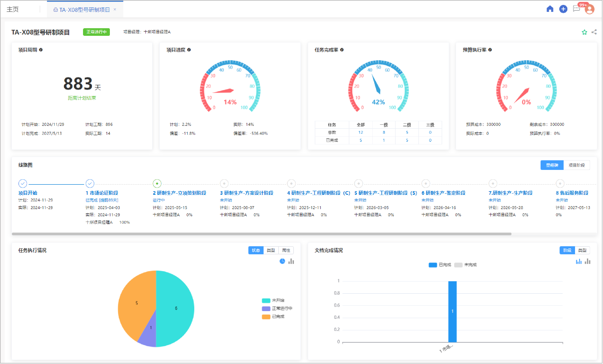Share the project via share icon
This screenshot has width=603, height=364.
(x=594, y=32)
